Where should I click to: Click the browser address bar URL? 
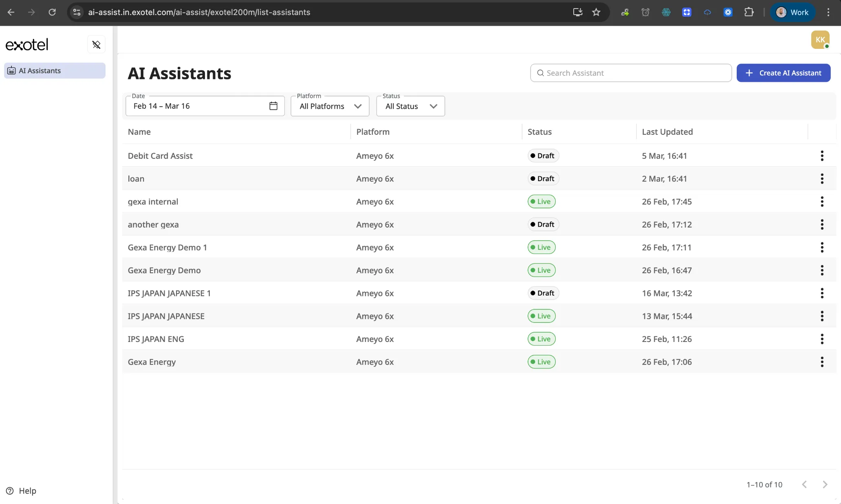point(199,12)
